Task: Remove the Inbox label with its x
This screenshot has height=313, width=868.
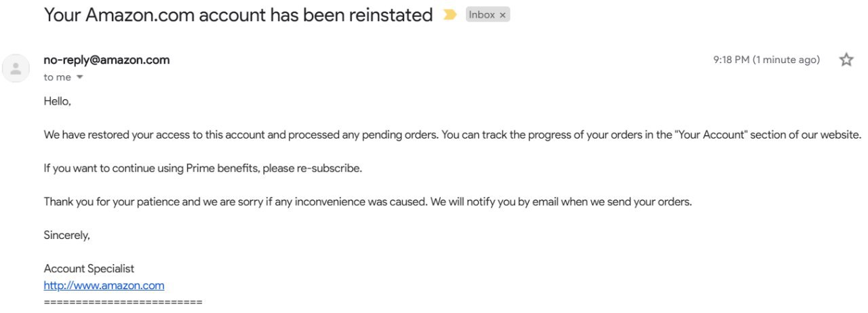Action: pyautogui.click(x=502, y=15)
